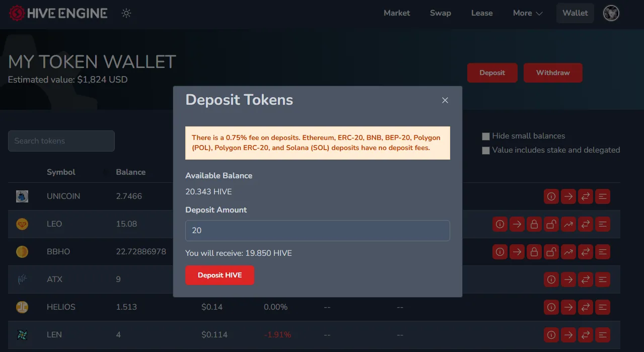This screenshot has height=352, width=644.
Task: Select the Wallet nav item
Action: point(575,13)
